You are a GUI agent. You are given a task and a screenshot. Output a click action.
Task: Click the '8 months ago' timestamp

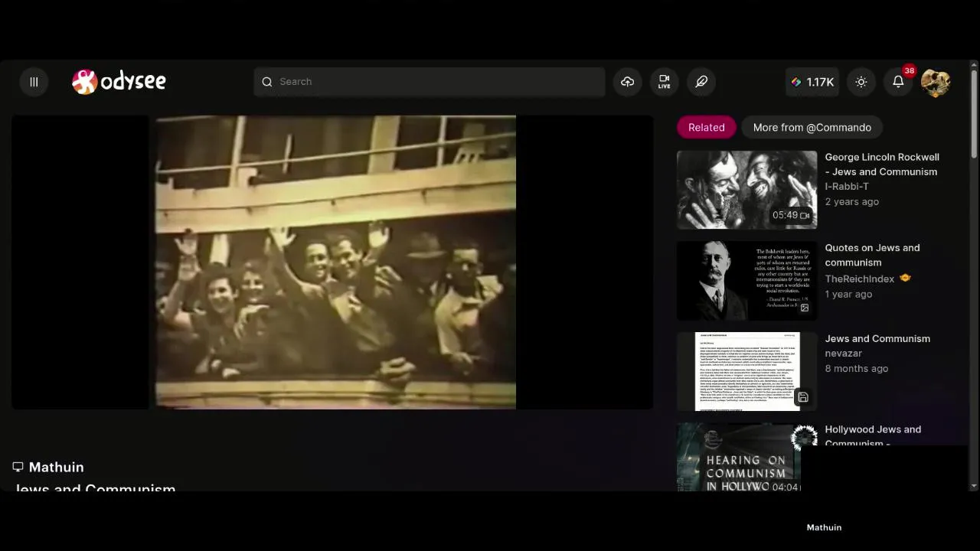857,369
